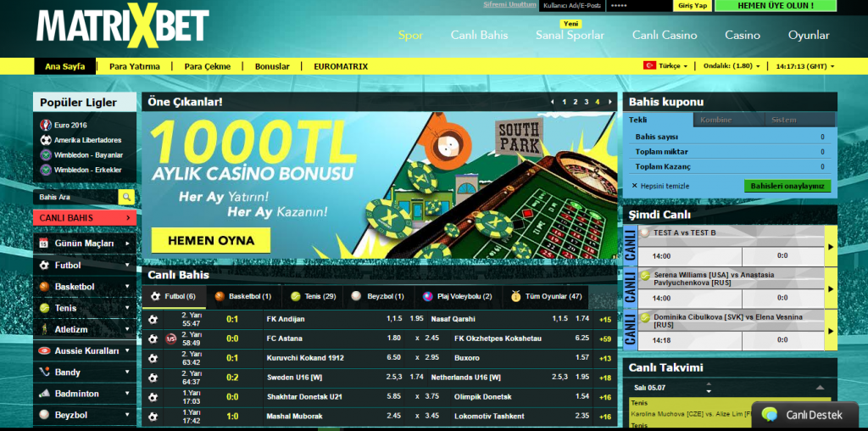The height and width of the screenshot is (431, 868).
Task: Open the 14:17:13 (GMT) time zone dropdown
Action: point(805,66)
